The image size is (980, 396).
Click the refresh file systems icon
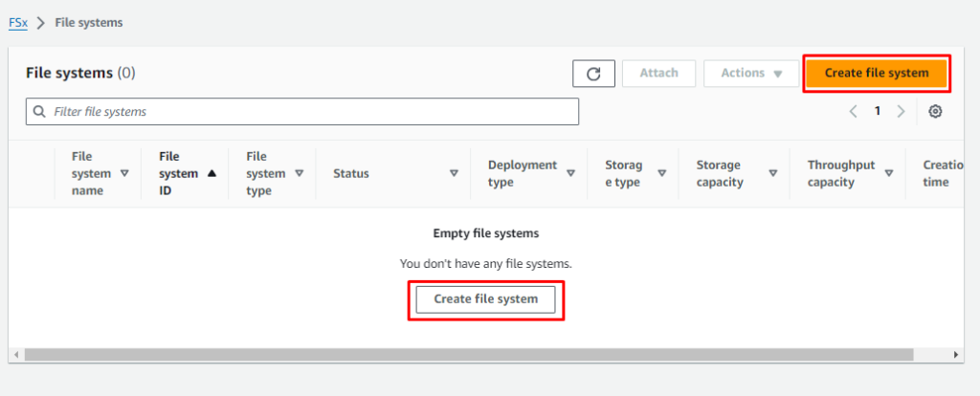[x=593, y=74]
